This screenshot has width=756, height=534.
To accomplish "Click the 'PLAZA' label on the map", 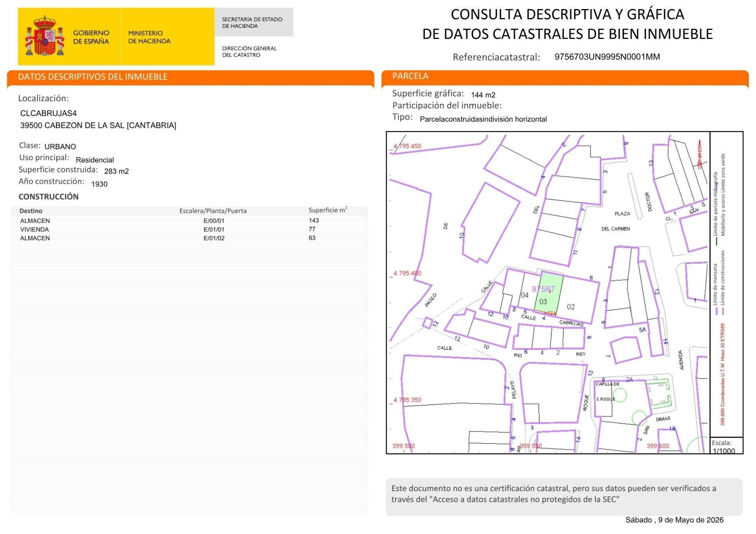I will (622, 214).
